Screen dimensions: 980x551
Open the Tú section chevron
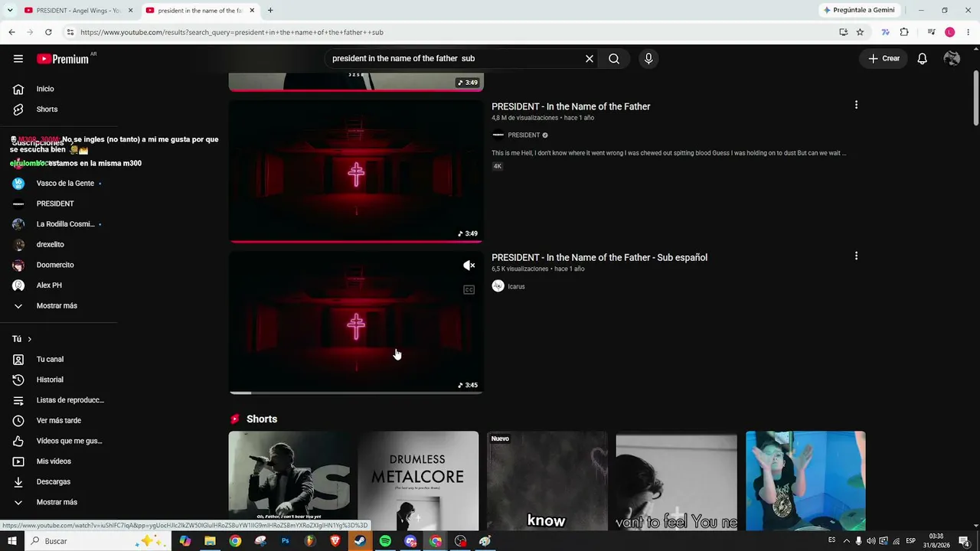click(x=29, y=339)
